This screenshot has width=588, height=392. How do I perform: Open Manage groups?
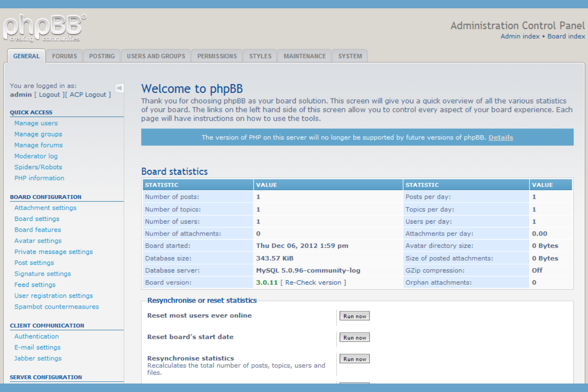[x=38, y=134]
